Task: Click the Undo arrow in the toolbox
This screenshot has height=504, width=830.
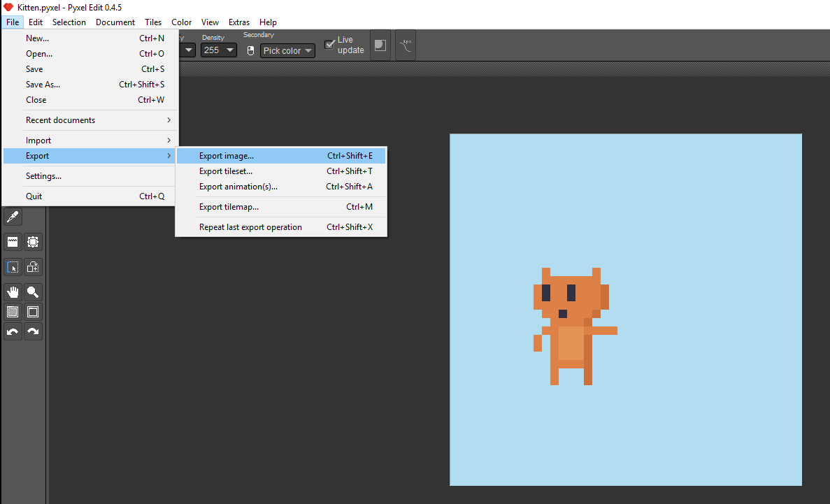Action: point(12,331)
